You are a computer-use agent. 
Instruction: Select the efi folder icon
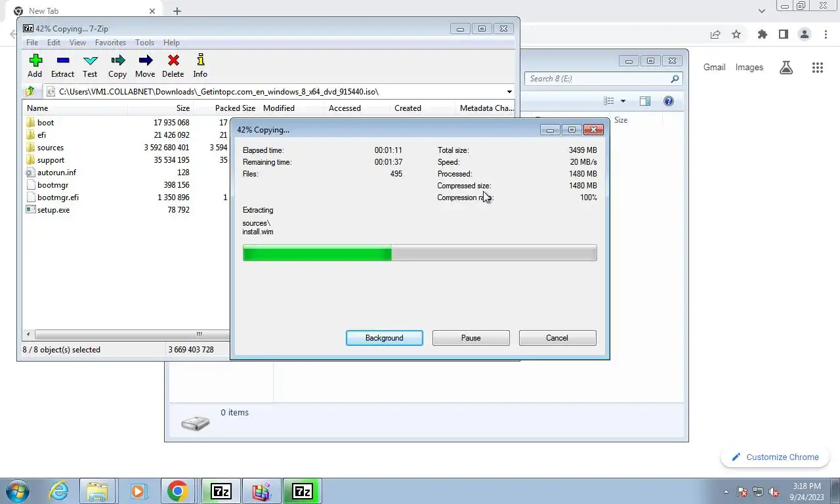[30, 135]
